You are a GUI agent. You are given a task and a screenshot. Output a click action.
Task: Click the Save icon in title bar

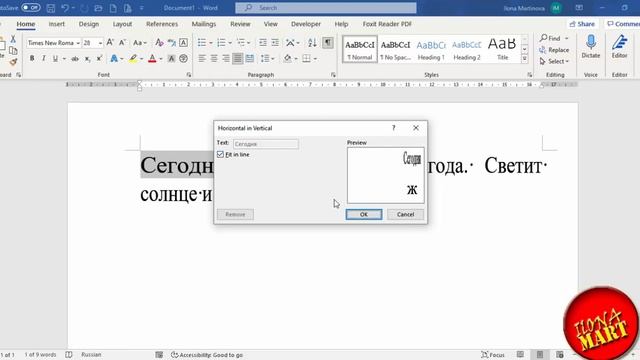tap(51, 8)
